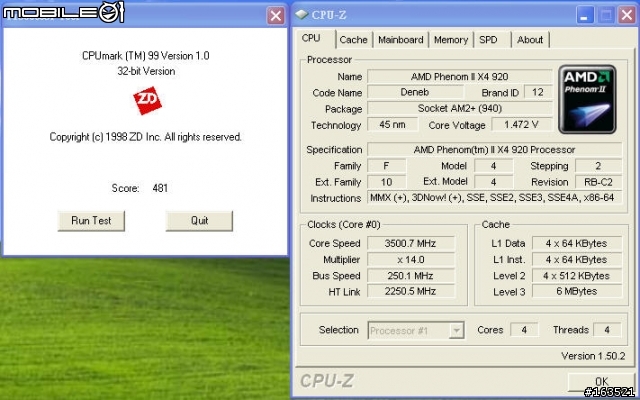This screenshot has width=640, height=400.
Task: Click the Brand ID value 12
Action: 538,92
